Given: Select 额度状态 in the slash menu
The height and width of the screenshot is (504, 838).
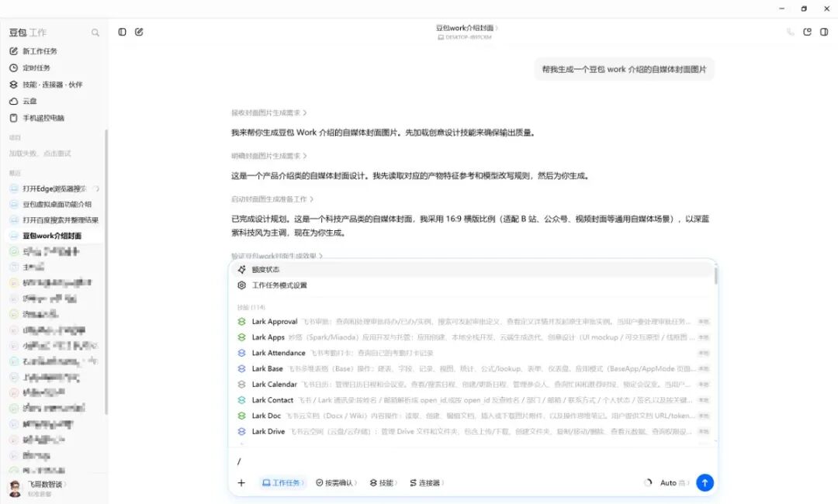Looking at the screenshot, I should coord(473,270).
